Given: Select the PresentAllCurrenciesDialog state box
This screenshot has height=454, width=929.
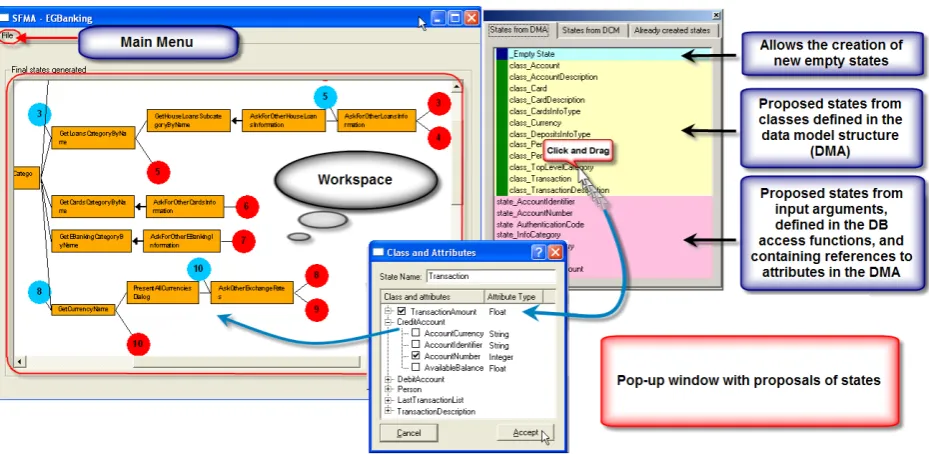Looking at the screenshot, I should click(162, 293).
